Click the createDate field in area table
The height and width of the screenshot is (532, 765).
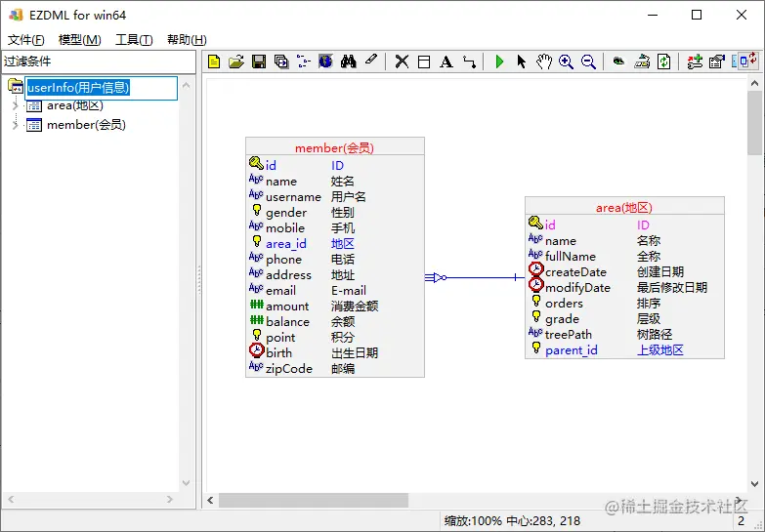click(x=624, y=272)
